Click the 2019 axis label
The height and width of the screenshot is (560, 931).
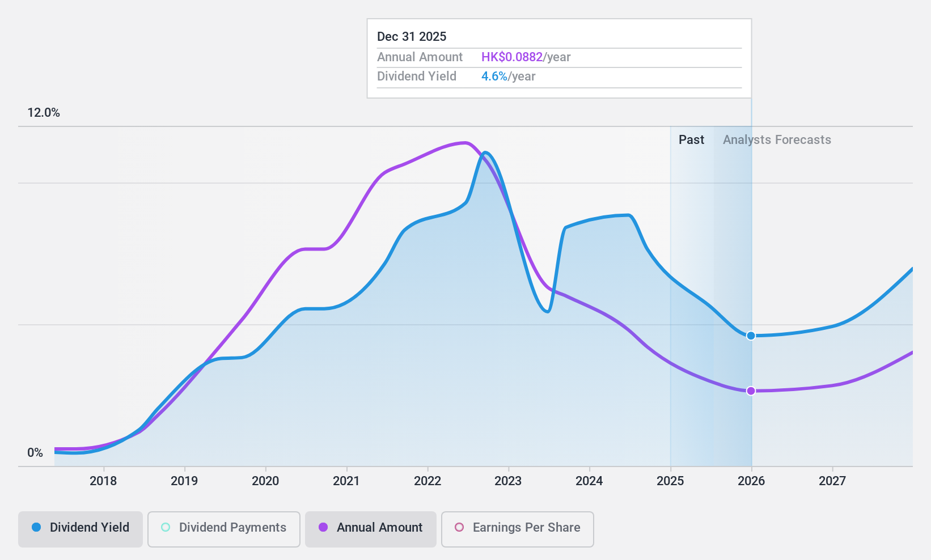(184, 481)
